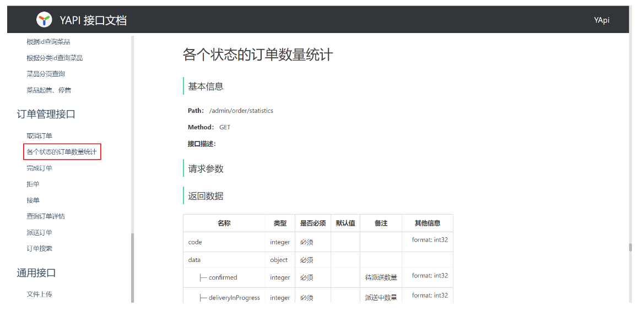Select 查询订单详情 sidebar entry
Image resolution: width=644 pixels, height=311 pixels.
pyautogui.click(x=46, y=216)
